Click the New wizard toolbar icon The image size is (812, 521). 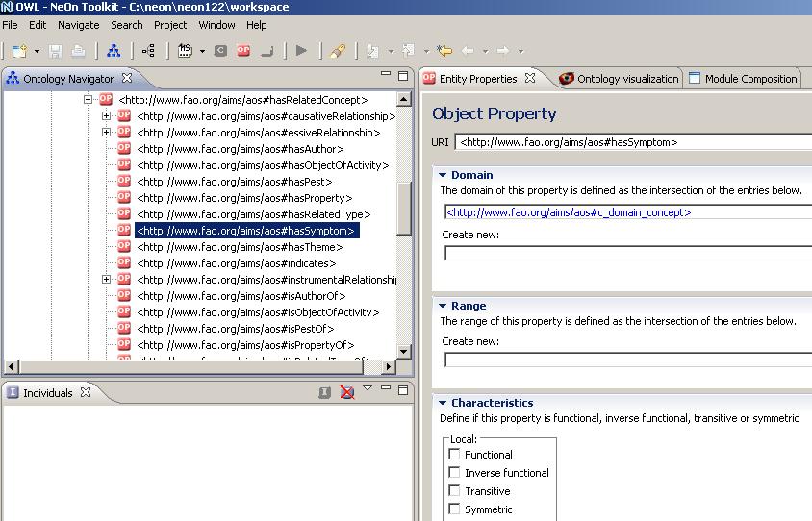[19, 51]
